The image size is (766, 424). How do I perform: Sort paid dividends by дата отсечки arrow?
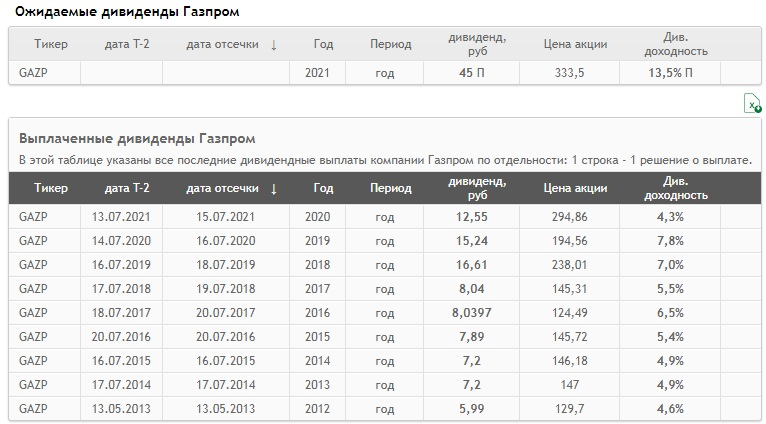[x=274, y=189]
